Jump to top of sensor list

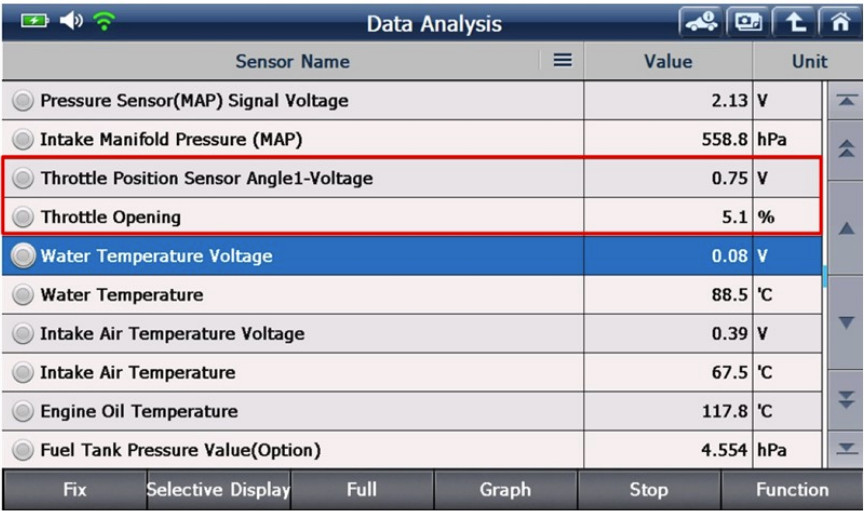(845, 101)
